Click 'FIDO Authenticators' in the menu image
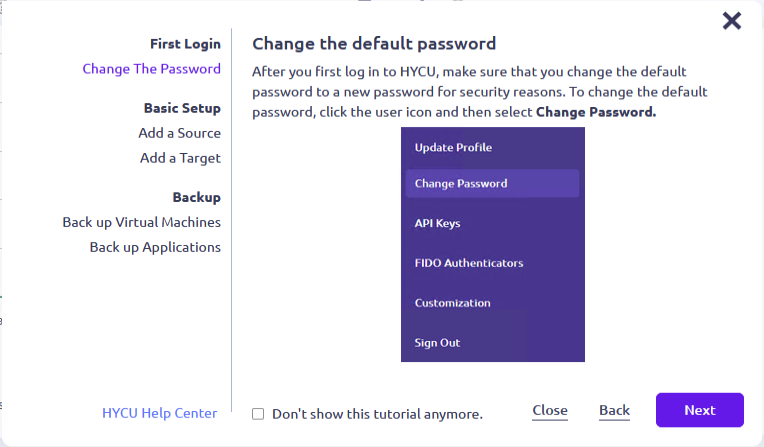The image size is (764, 447). tap(469, 263)
